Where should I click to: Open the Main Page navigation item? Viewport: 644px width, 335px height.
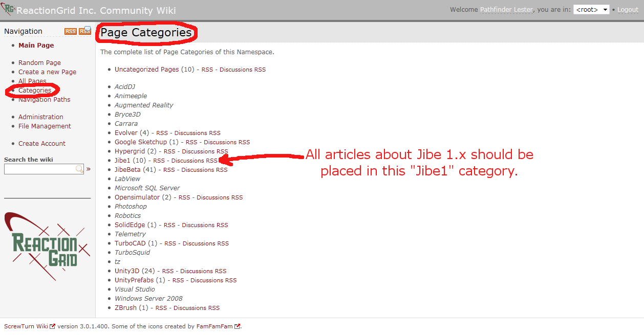(36, 46)
